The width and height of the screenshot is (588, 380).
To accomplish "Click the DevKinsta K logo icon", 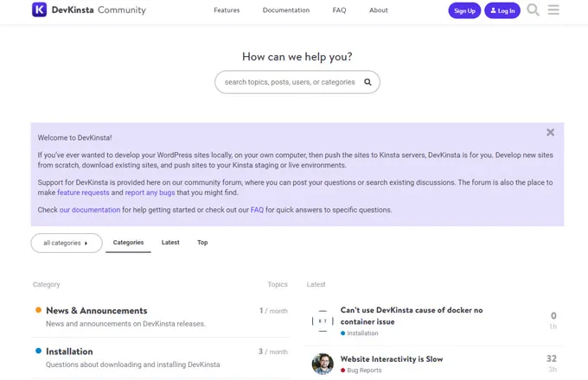I will [39, 10].
